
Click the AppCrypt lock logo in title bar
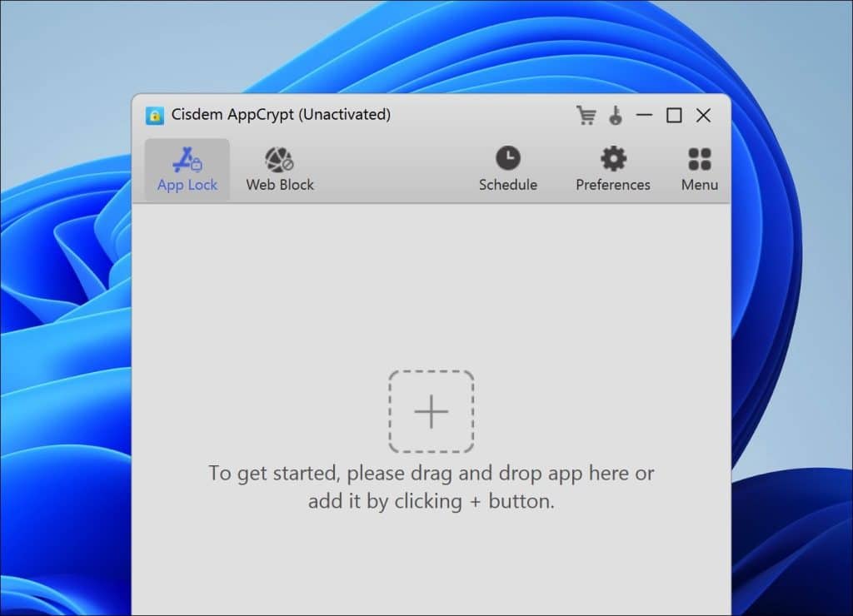(x=155, y=115)
